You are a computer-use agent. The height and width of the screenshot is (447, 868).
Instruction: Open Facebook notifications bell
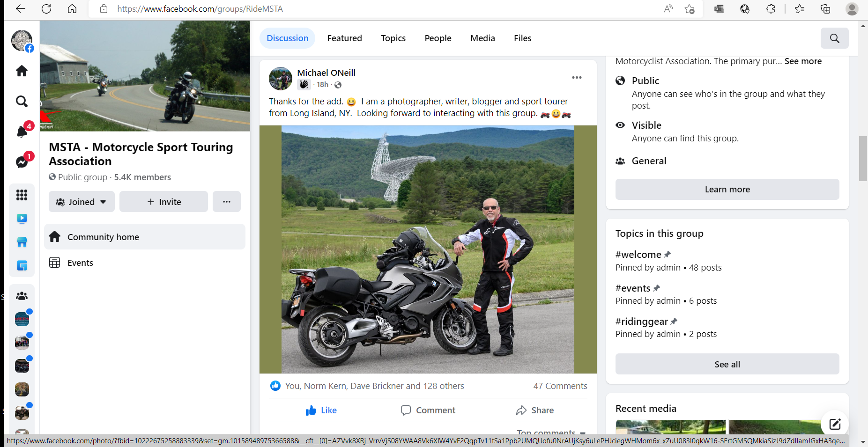click(22, 132)
